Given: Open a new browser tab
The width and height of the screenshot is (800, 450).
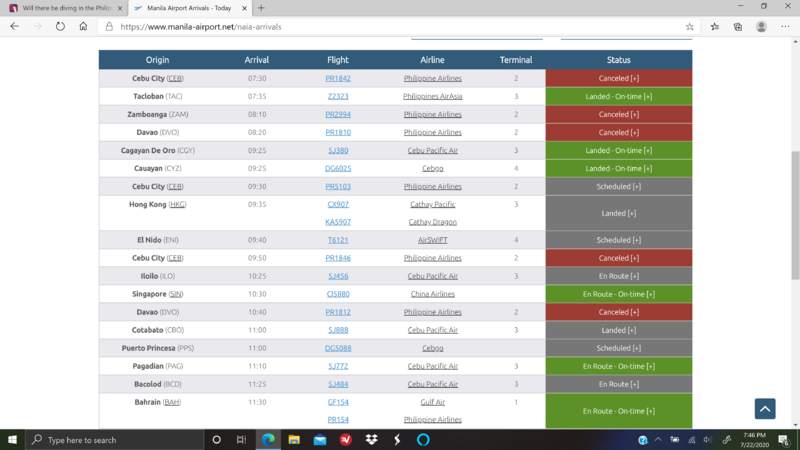Looking at the screenshot, I should click(x=261, y=8).
